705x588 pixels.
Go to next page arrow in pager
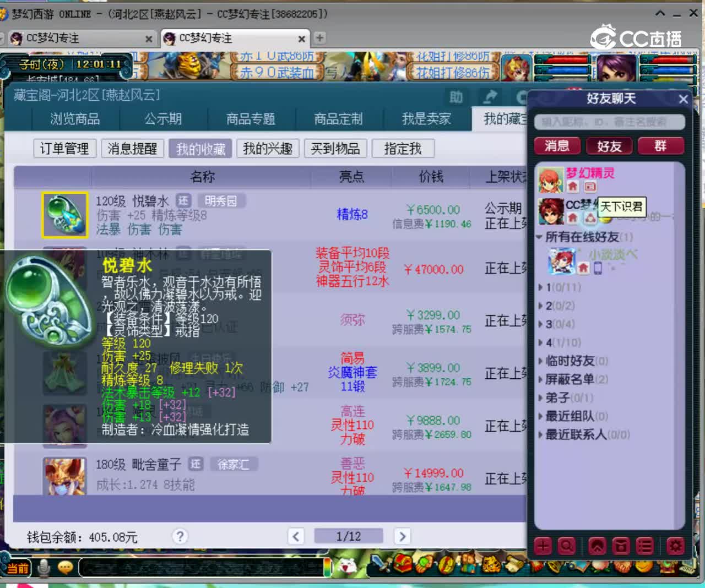pyautogui.click(x=403, y=536)
